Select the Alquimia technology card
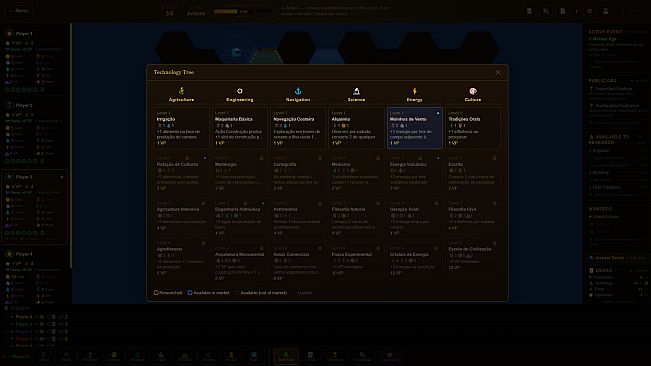 tap(356, 128)
